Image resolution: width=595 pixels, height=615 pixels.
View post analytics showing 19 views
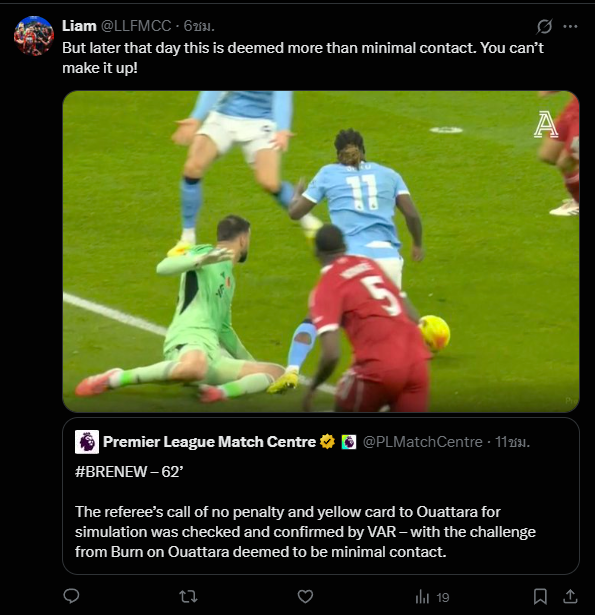[432, 597]
